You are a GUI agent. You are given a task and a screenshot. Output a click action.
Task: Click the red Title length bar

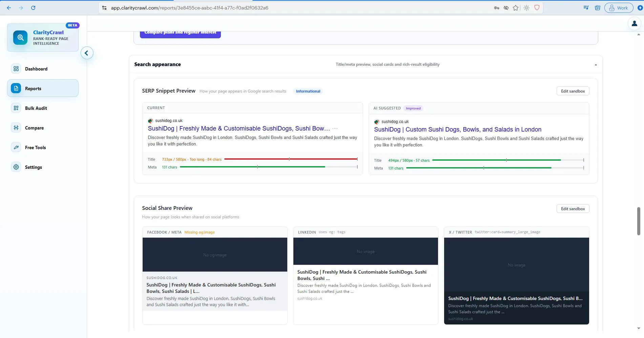coord(291,159)
